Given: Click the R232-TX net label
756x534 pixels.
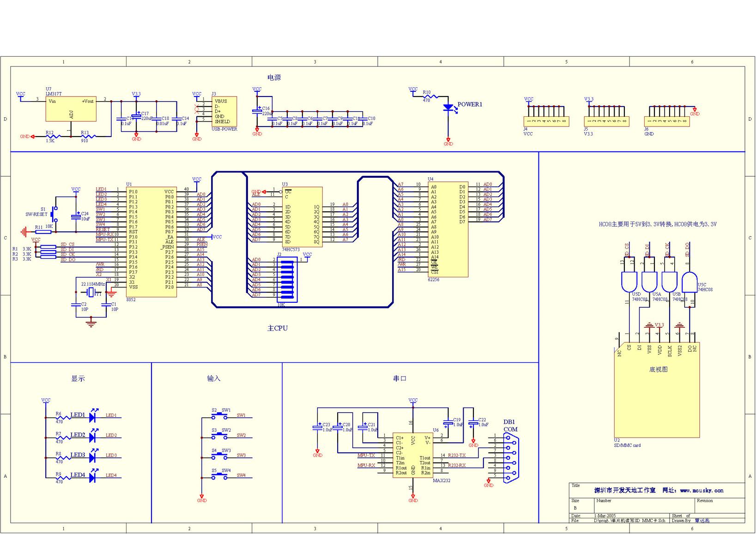Looking at the screenshot, I should pos(457,456).
